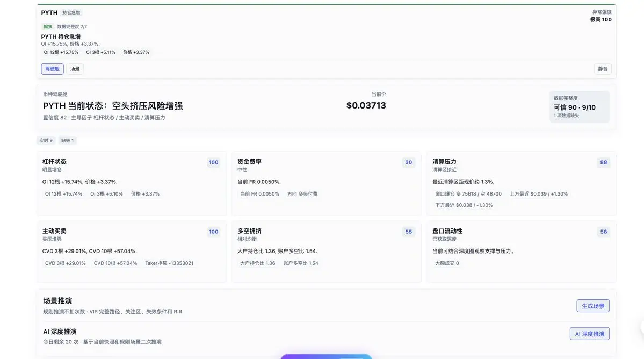Click the 数据完整度 可信 90 · 9/10 box
Image resolution: width=644 pixels, height=359 pixels.
[x=579, y=107]
